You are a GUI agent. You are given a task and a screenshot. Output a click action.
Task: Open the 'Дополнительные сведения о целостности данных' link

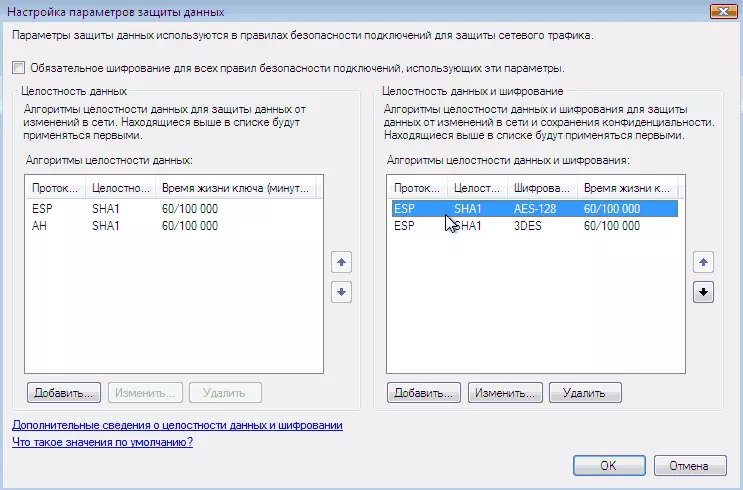(x=177, y=425)
